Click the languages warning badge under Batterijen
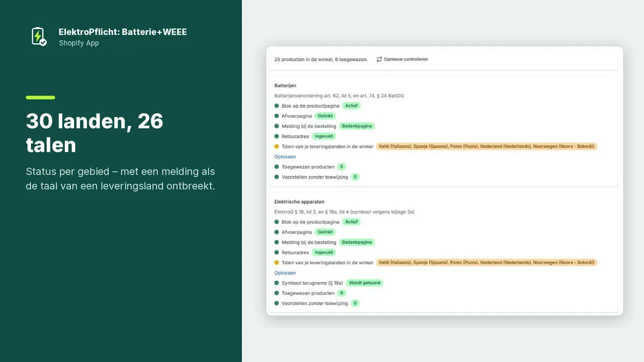 (487, 146)
